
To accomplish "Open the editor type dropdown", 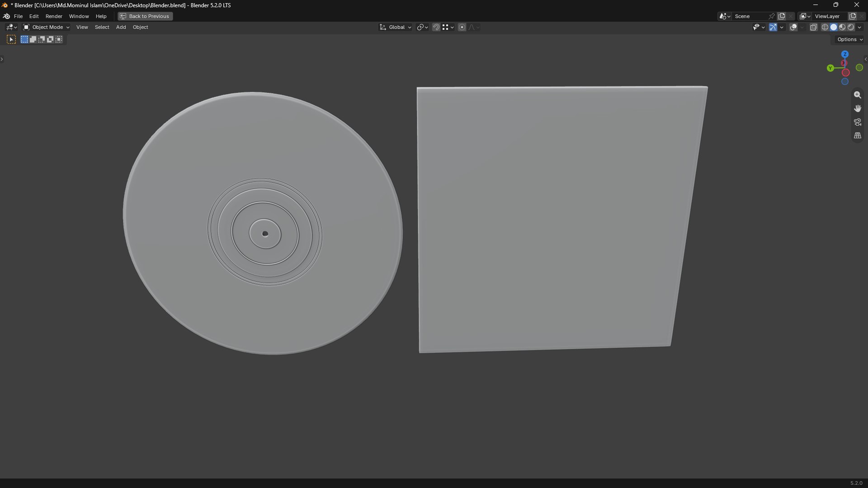I will click(x=11, y=27).
